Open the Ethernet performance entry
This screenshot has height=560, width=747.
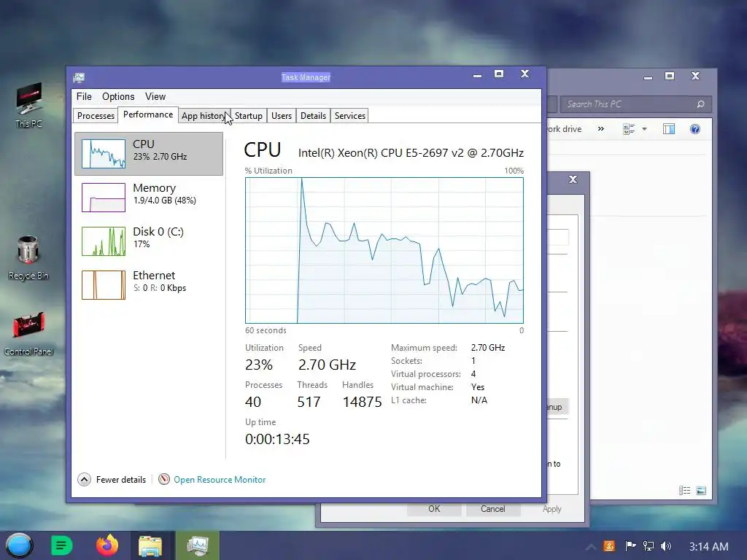click(x=149, y=285)
